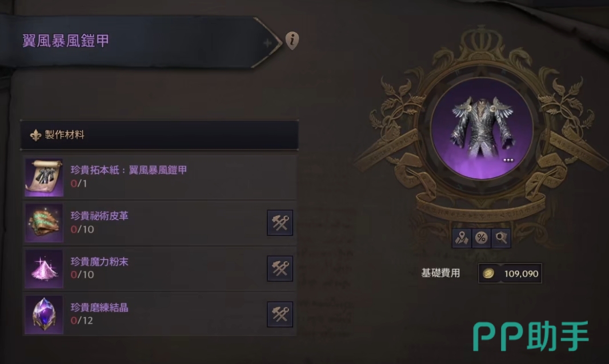This screenshot has height=364, width=609.
Task: Click the 109,090 base cost value
Action: 521,274
